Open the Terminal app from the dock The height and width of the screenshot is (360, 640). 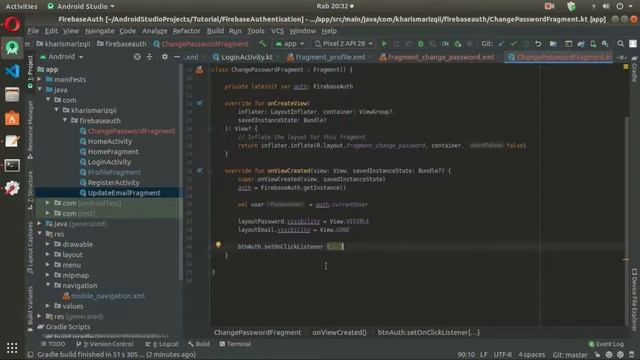tap(12, 165)
